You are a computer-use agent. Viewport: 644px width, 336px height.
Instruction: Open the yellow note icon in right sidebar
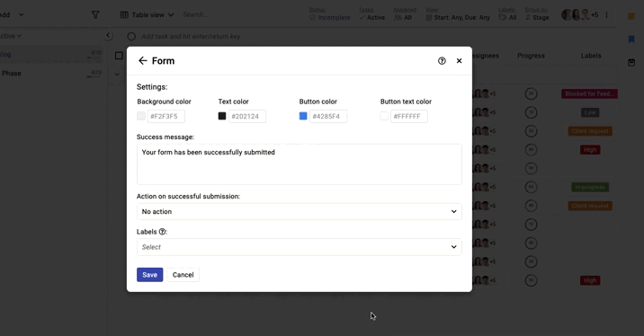pos(631,16)
